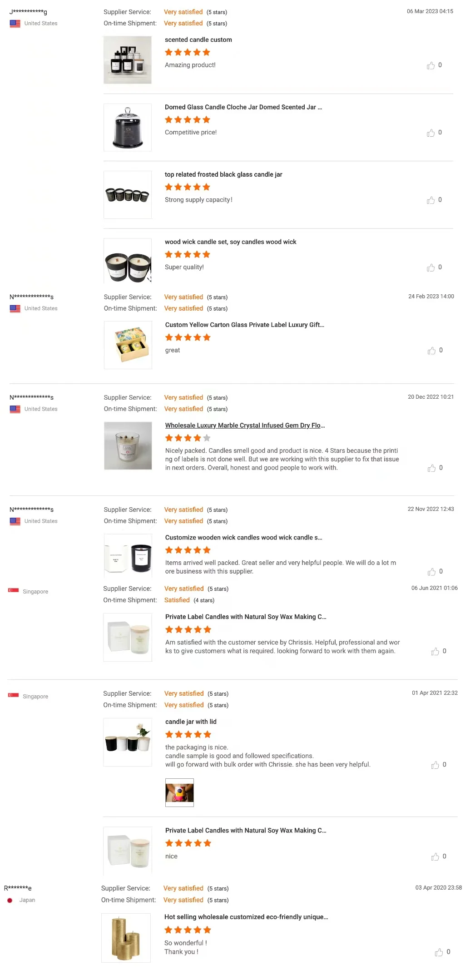Enlarge the customer-uploaded review photo
The height and width of the screenshot is (980, 465).
(179, 792)
